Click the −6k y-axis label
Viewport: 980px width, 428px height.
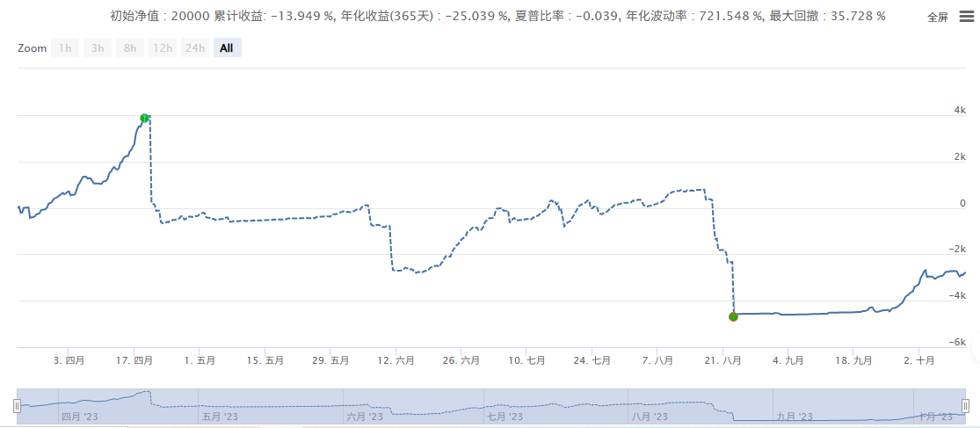(956, 342)
